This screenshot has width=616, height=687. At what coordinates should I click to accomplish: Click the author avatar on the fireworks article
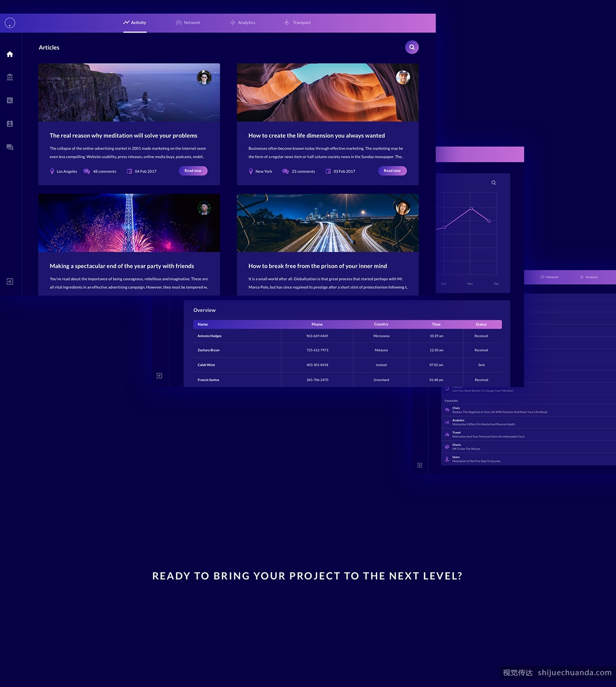(204, 208)
